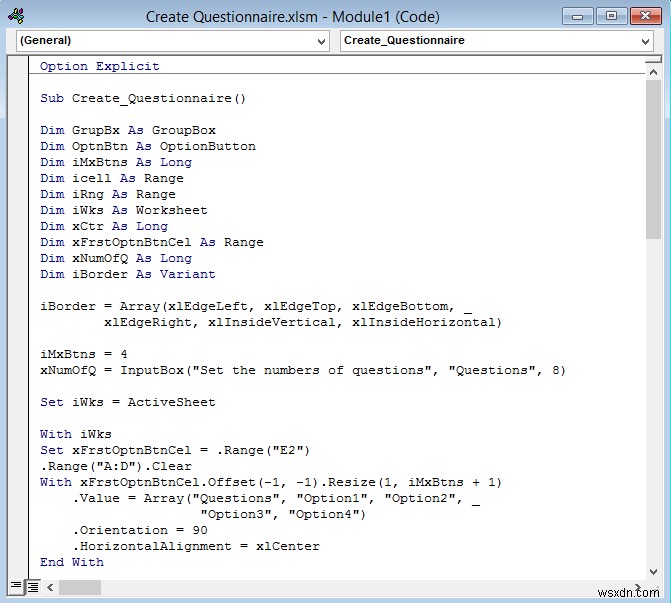Click 'Set xFrstOptnBtnCel = .Range("E2")' line
This screenshot has height=603, width=671.
click(x=175, y=450)
